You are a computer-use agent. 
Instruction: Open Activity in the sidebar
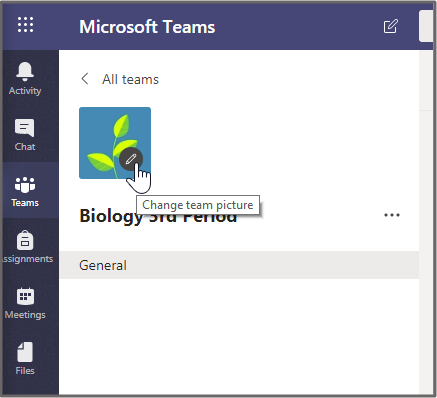pyautogui.click(x=25, y=79)
